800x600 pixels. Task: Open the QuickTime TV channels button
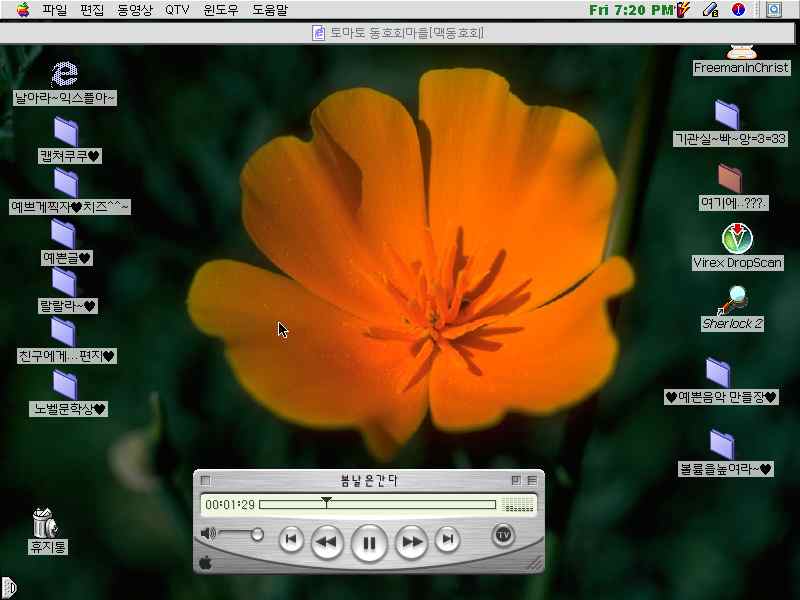(x=503, y=535)
